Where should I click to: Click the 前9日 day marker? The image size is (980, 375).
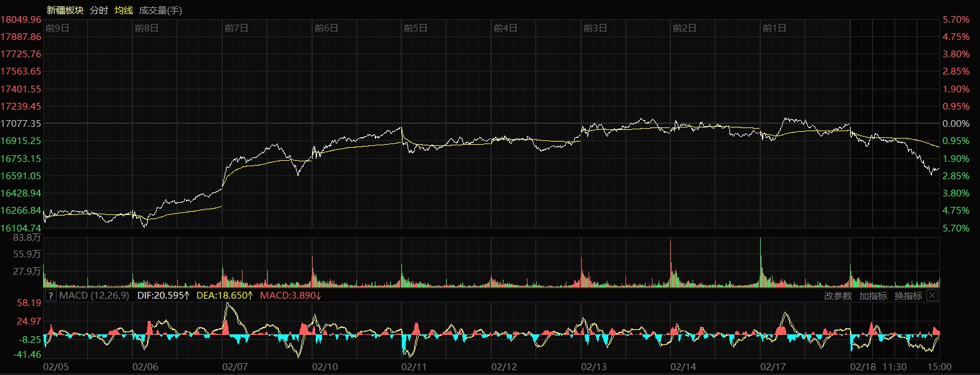point(57,28)
